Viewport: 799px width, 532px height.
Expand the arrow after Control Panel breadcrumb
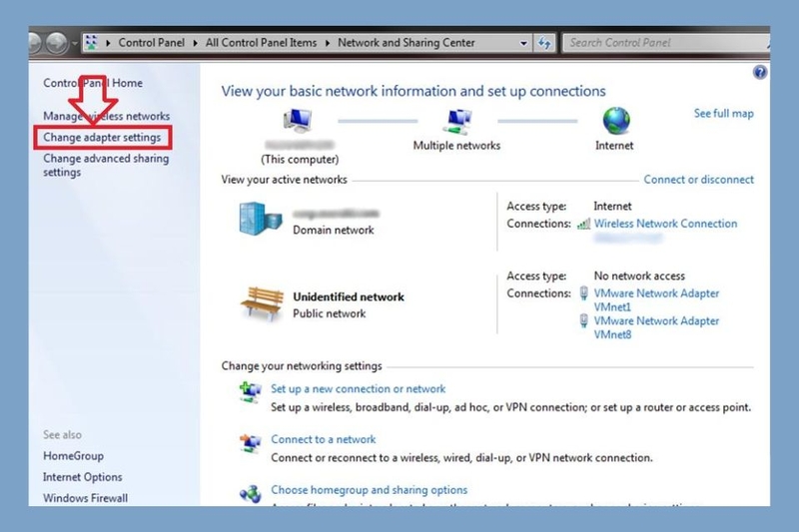tap(195, 43)
